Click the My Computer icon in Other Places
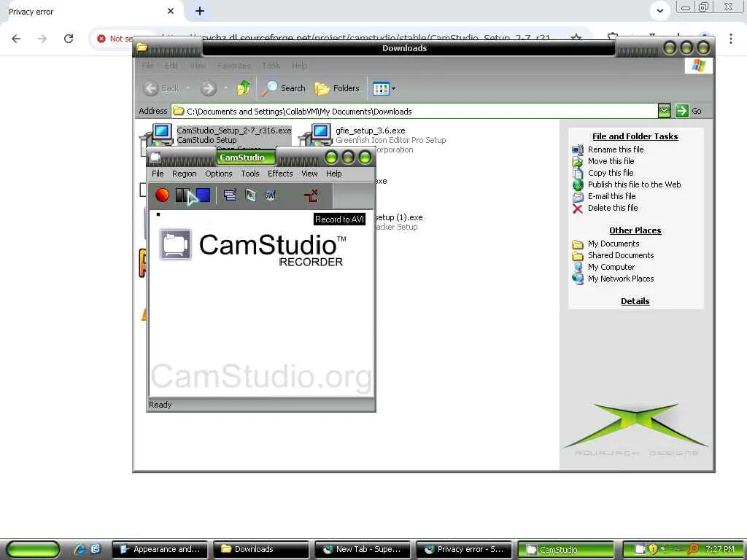The height and width of the screenshot is (560, 747). [578, 267]
